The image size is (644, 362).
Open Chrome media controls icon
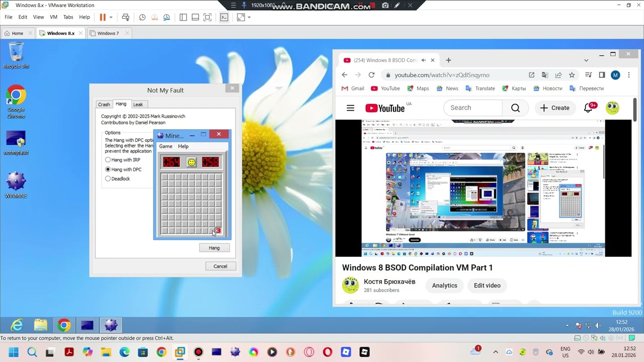coord(589,75)
